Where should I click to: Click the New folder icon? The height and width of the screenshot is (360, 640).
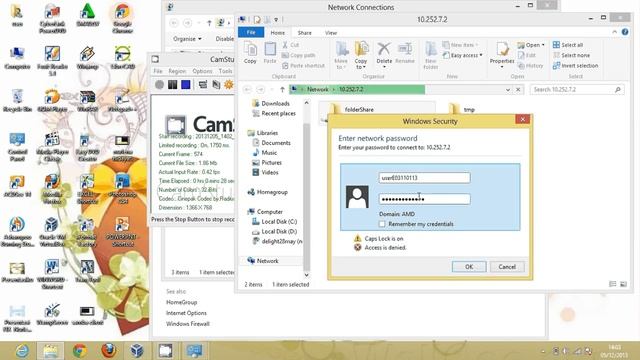[431, 49]
